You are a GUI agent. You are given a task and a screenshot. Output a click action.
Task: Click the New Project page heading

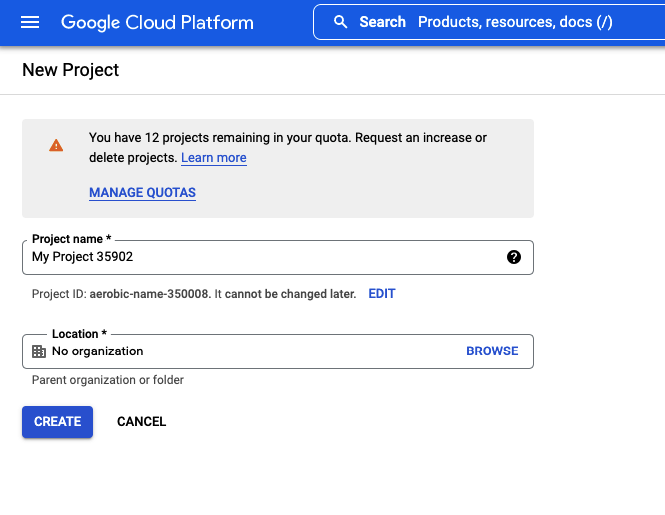click(70, 70)
